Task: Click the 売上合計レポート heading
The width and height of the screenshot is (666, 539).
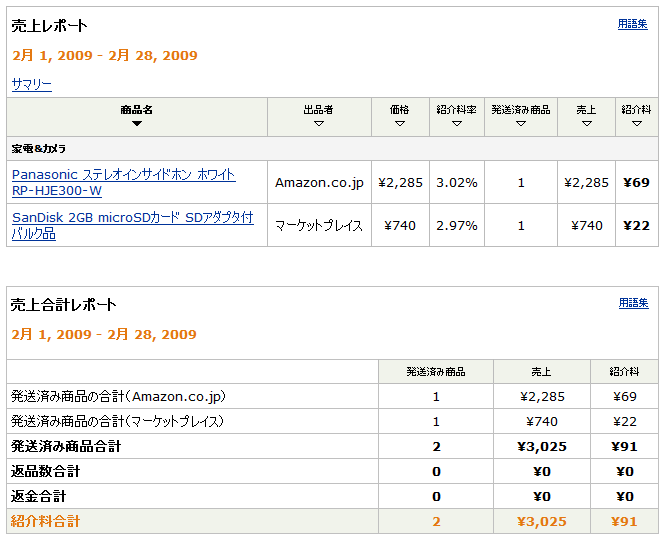Action: [x=64, y=305]
